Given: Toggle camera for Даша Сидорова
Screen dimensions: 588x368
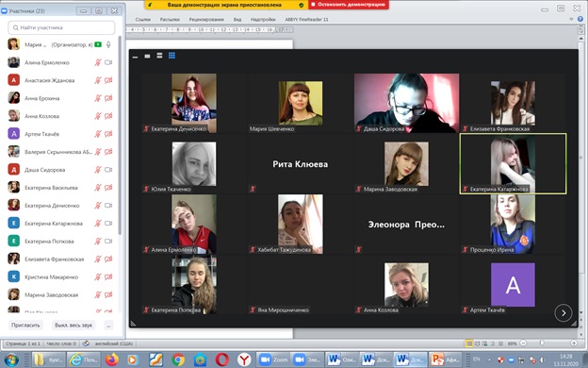Looking at the screenshot, I should tap(108, 170).
